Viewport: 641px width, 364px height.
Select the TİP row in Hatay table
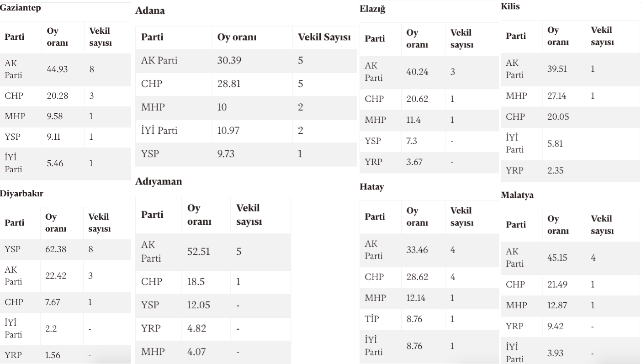(x=429, y=319)
